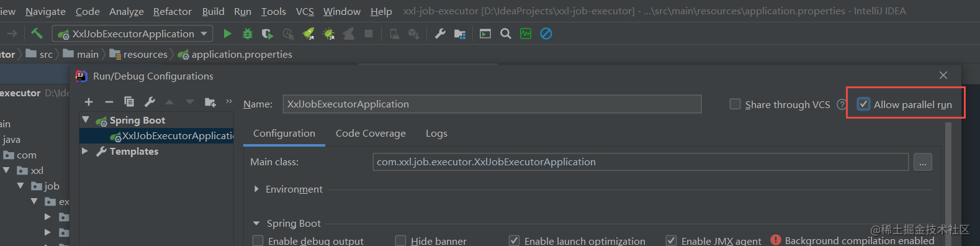Close the Run/Debug Configurations dialog
The width and height of the screenshot is (980, 246).
pos(943,75)
